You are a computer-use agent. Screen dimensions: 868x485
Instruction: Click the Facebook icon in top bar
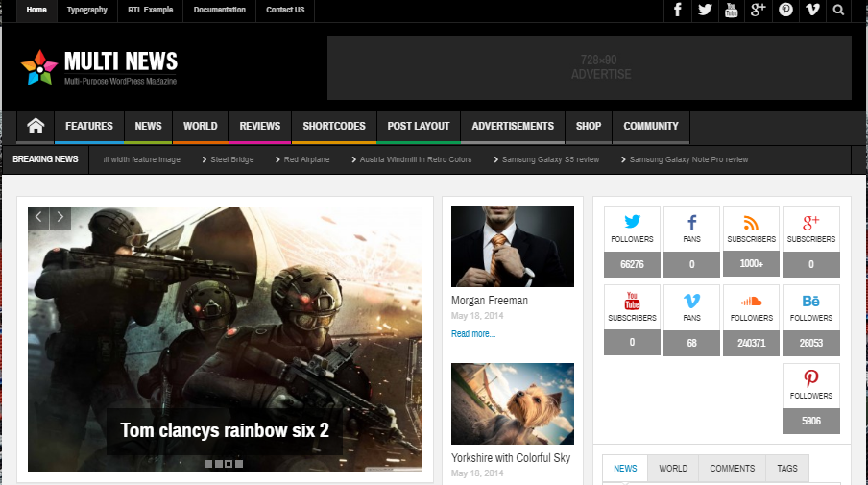678,10
